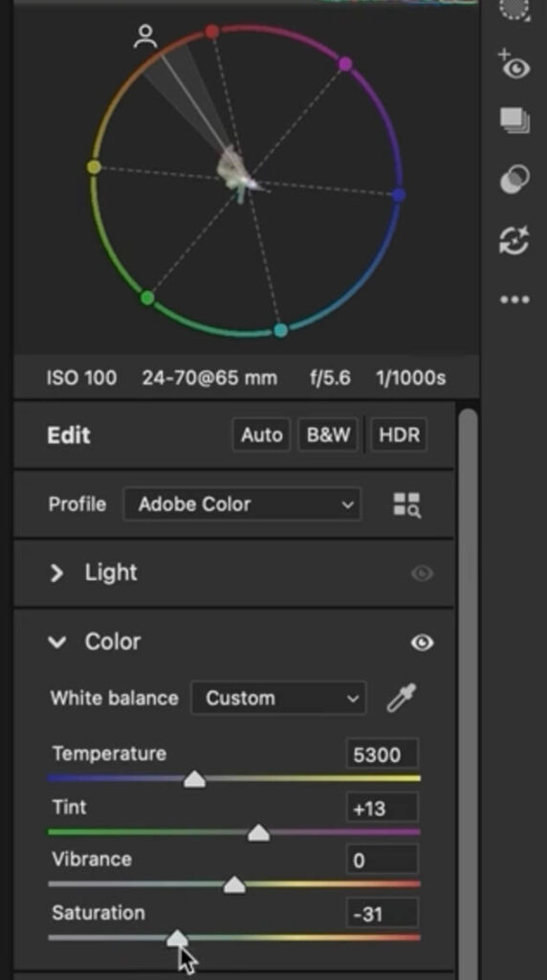Toggle visibility of Light panel edits
This screenshot has width=547, height=980.
click(x=422, y=573)
